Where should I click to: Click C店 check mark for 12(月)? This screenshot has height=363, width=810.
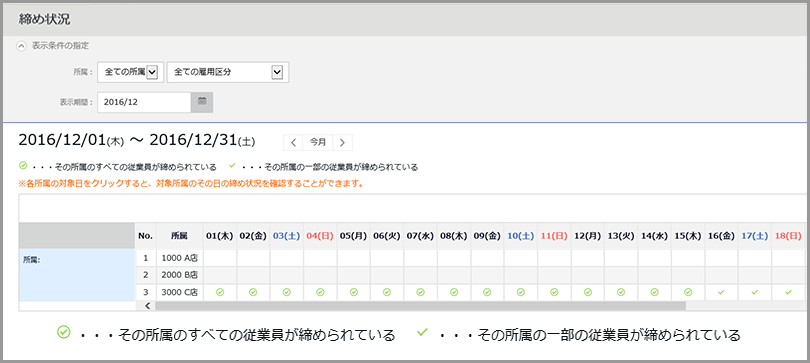click(x=587, y=292)
